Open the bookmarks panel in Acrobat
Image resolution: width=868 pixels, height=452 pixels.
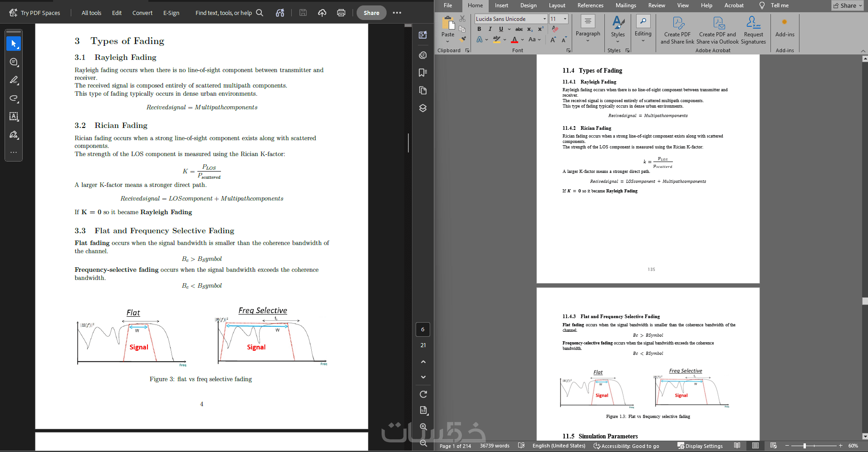tap(423, 73)
